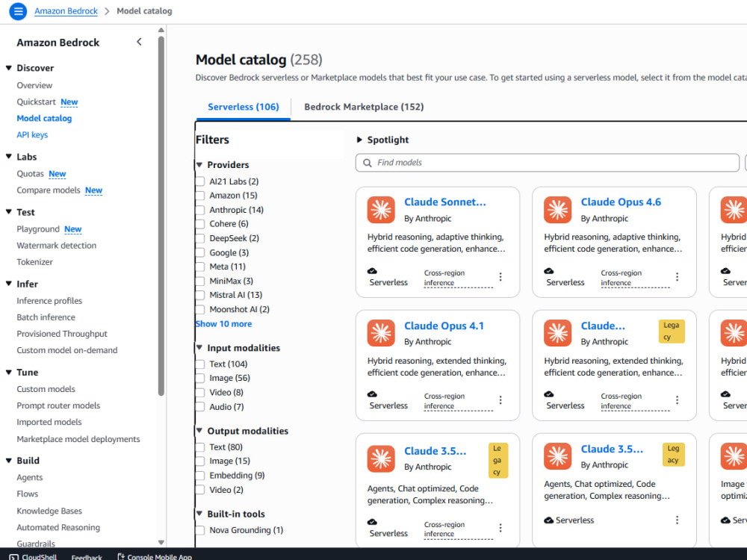Open the Claude Sonnet card more-options menu
This screenshot has width=747, height=560.
click(500, 277)
